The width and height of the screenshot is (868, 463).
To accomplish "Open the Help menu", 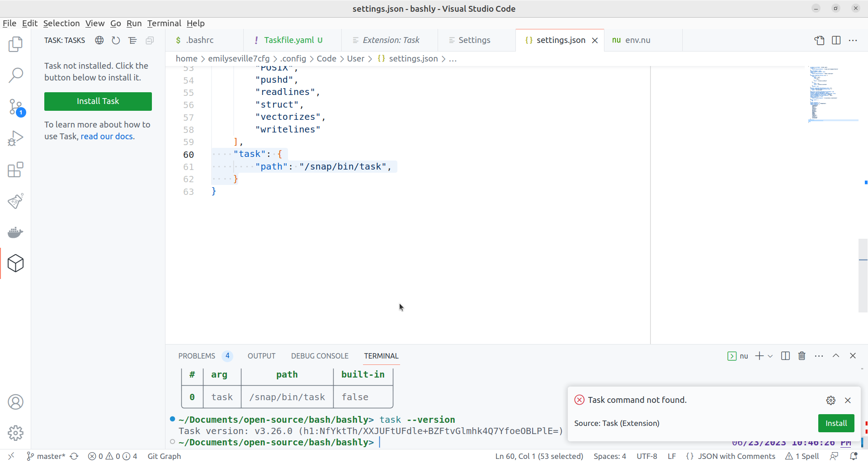I will click(196, 23).
